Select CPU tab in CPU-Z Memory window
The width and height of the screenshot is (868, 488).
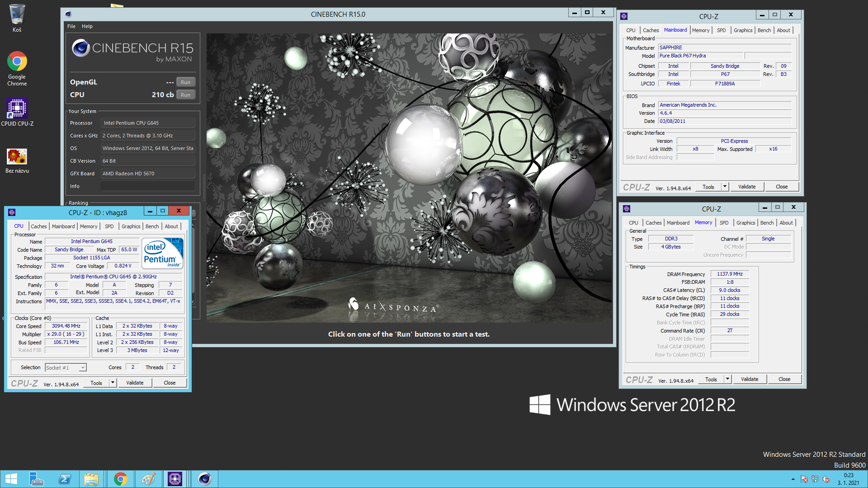tap(633, 223)
